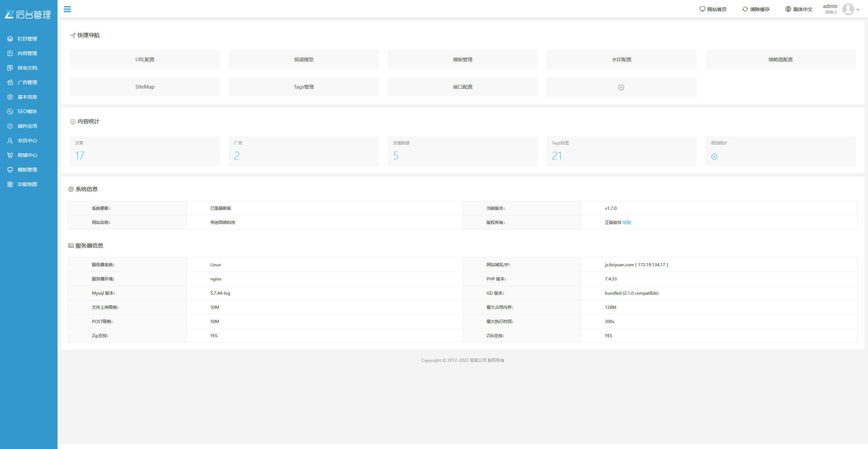Click the add statistics plus icon

(714, 156)
